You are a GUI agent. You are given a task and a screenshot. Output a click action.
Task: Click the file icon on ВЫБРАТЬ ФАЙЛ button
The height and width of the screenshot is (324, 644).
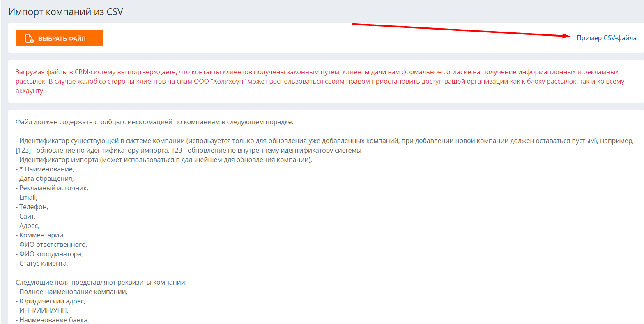29,39
